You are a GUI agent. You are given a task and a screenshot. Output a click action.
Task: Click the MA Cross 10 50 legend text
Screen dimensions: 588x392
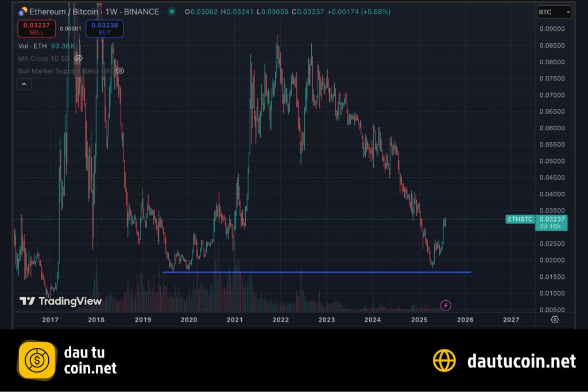coord(44,59)
